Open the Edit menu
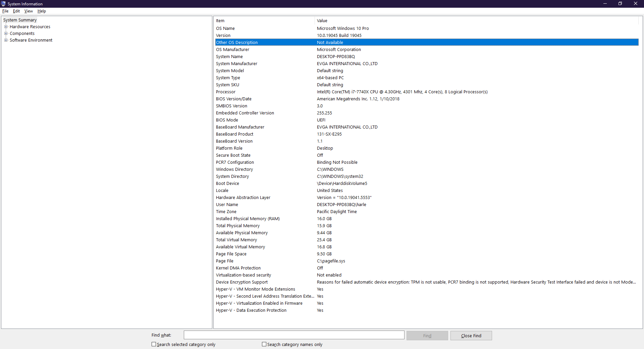Viewport: 644px width, 349px height. (16, 11)
